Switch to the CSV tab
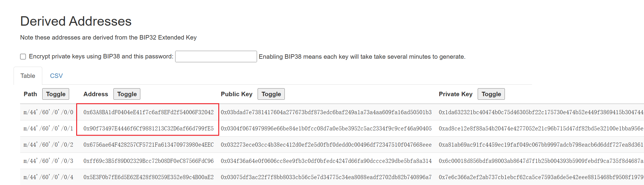 pos(56,76)
